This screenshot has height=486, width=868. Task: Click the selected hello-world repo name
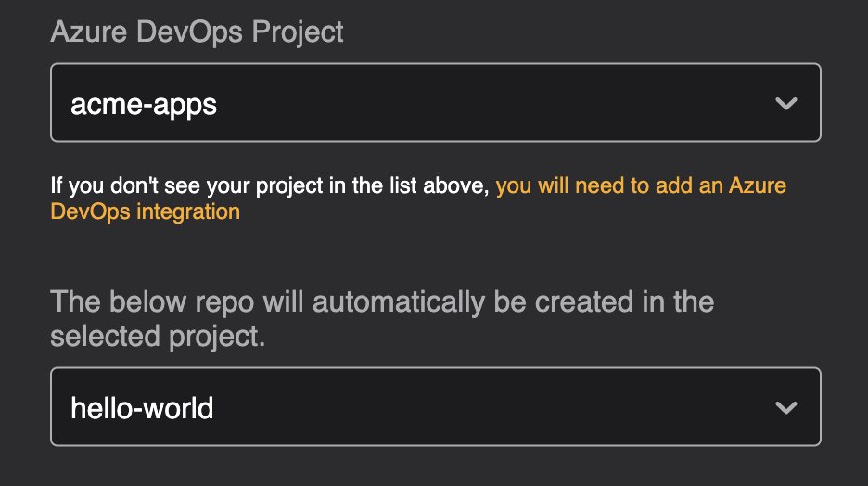click(x=142, y=408)
